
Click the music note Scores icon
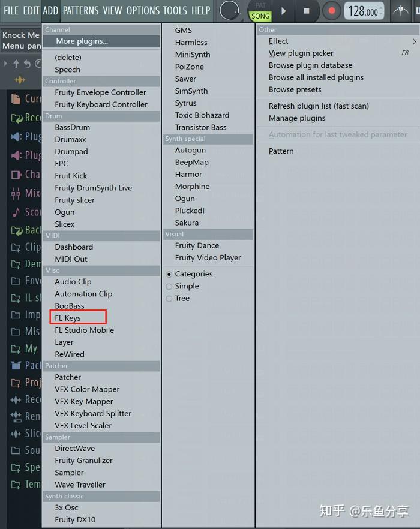coord(16,212)
